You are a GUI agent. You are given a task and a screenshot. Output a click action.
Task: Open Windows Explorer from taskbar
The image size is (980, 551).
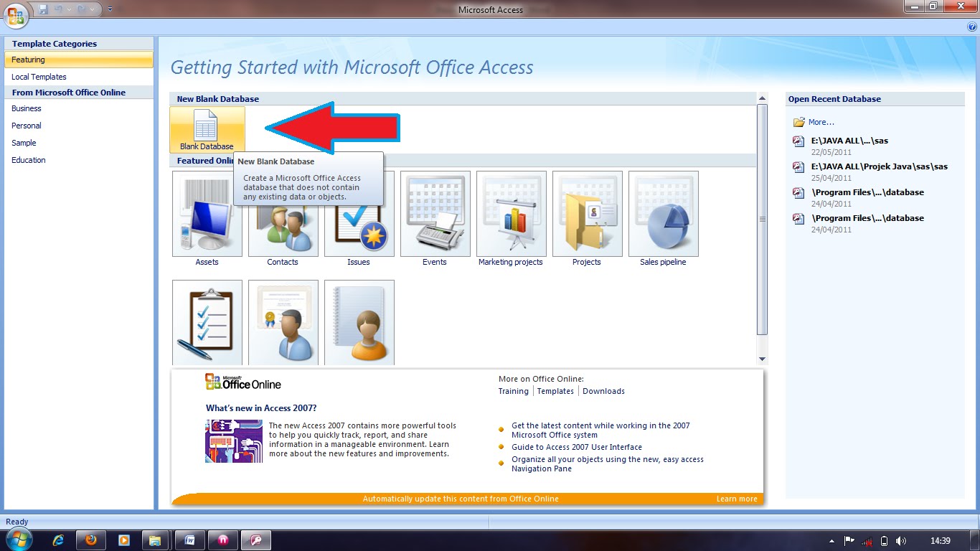[155, 540]
